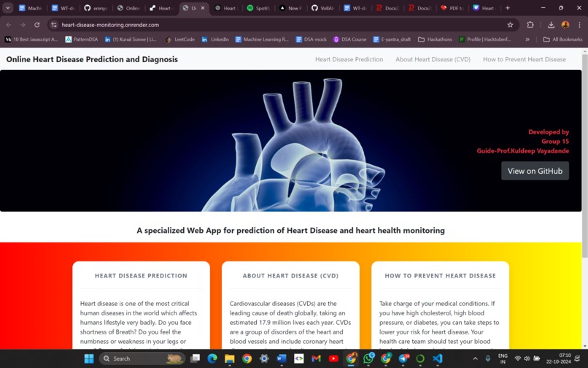View site information icon in address bar
588x368 pixels.
pos(54,25)
